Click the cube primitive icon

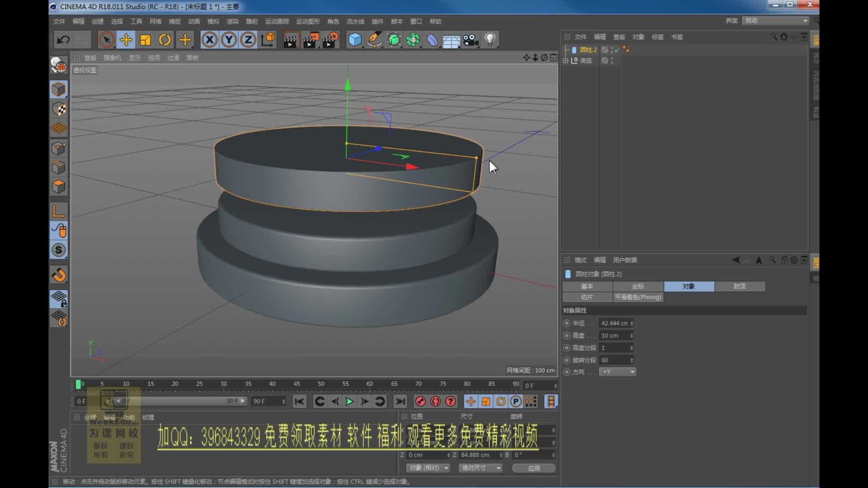pos(355,40)
